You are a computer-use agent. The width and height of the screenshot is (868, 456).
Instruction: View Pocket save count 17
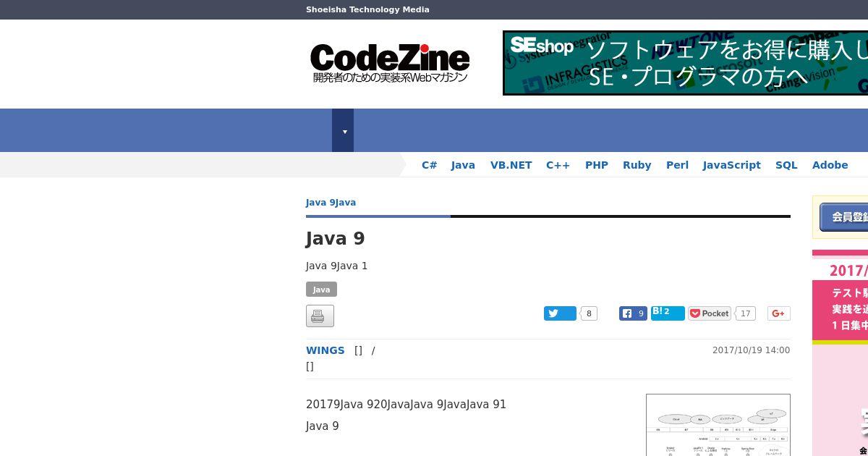click(745, 313)
